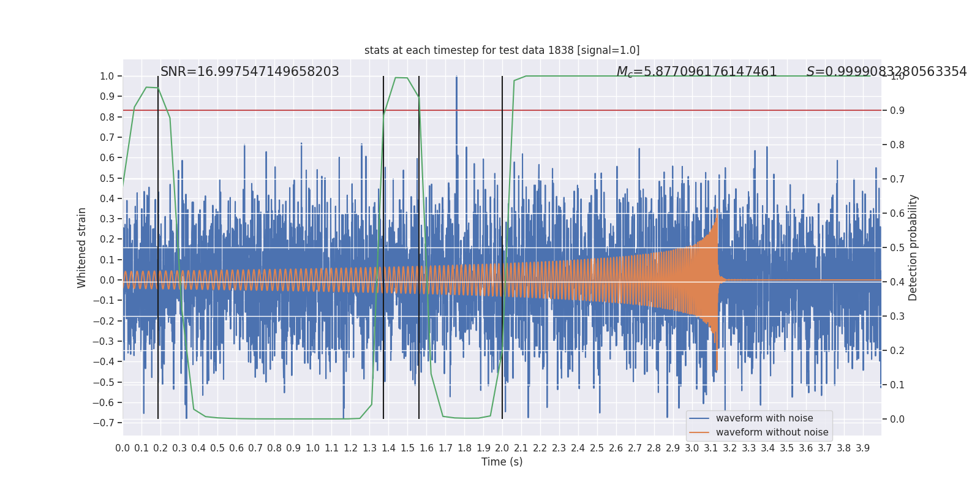Select the SNR value annotation text
The height and width of the screenshot is (490, 980).
249,72
